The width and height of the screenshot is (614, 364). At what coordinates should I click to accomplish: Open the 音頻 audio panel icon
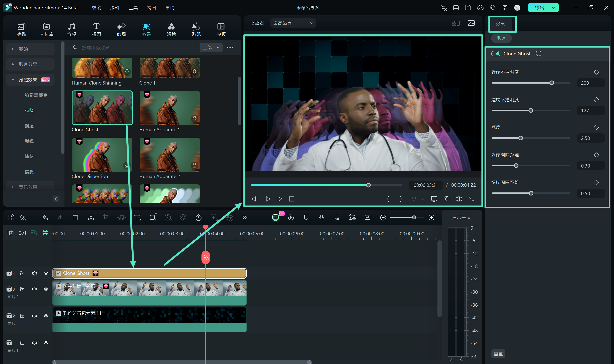click(x=71, y=30)
